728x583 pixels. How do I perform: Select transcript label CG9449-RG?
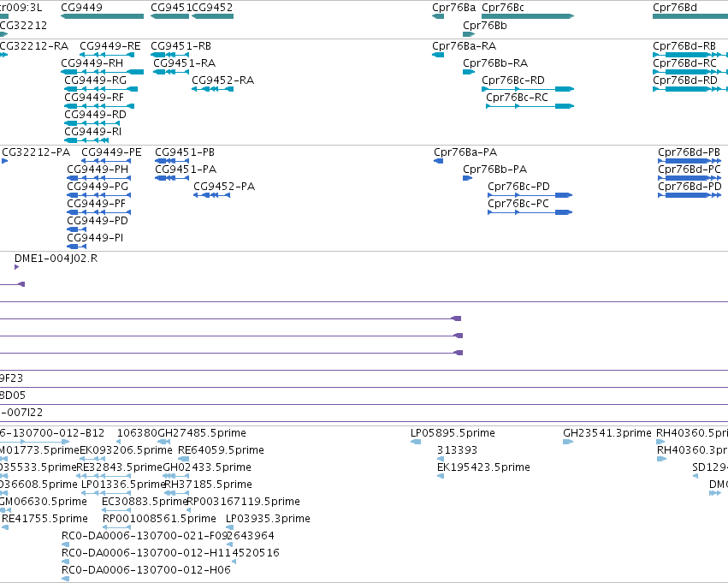click(x=95, y=80)
